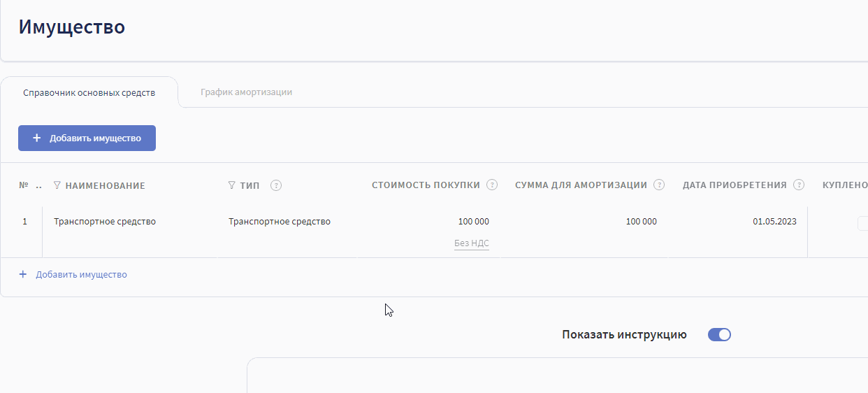The width and height of the screenshot is (868, 393).
Task: Click the Без НДС link
Action: click(x=472, y=243)
